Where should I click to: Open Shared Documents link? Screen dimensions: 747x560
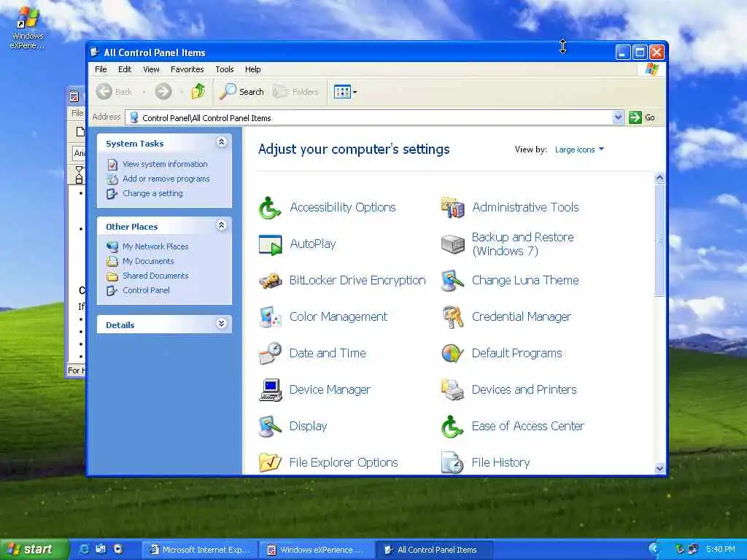tap(155, 276)
